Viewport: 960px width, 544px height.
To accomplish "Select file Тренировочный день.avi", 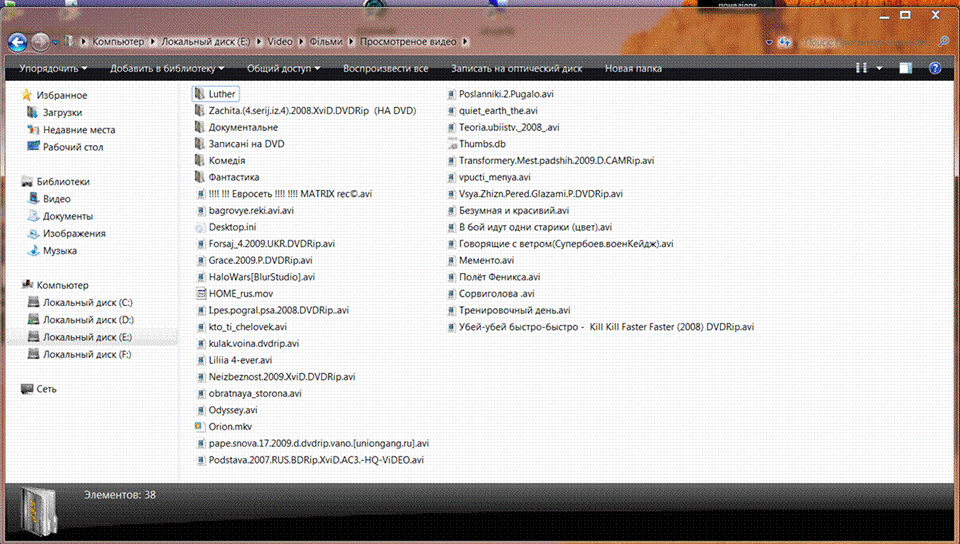I will [515, 310].
